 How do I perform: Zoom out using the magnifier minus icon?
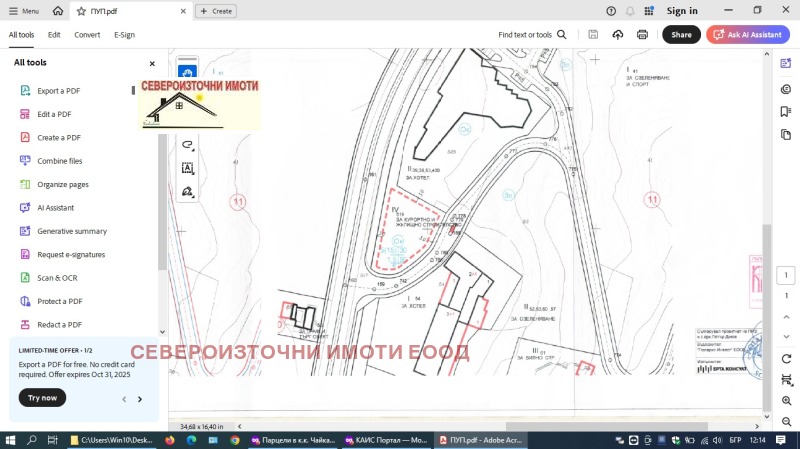787,422
